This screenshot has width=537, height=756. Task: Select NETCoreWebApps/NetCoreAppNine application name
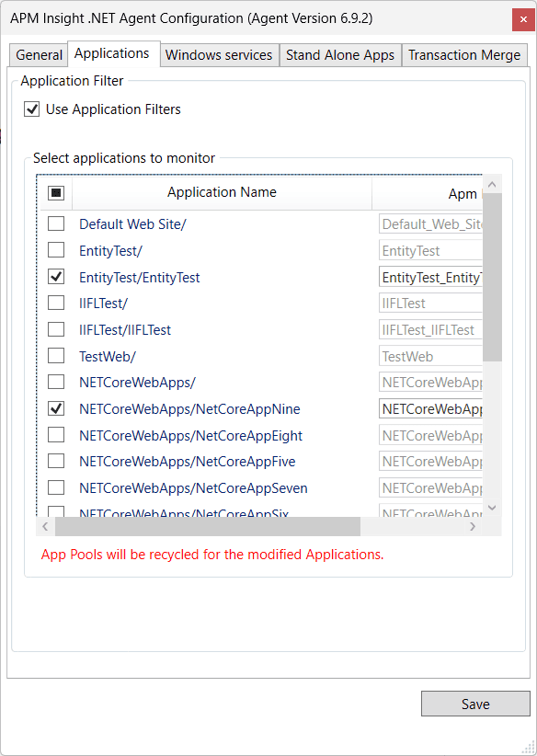click(x=189, y=409)
